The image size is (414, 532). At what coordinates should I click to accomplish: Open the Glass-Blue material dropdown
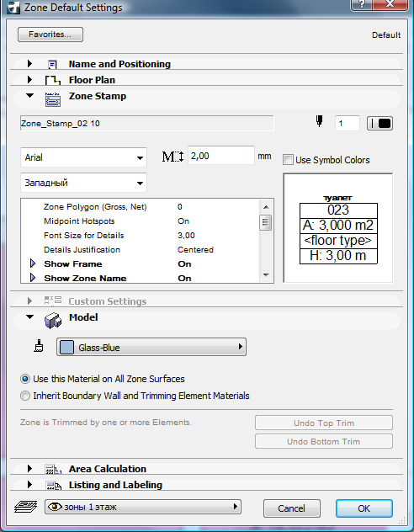tap(151, 347)
